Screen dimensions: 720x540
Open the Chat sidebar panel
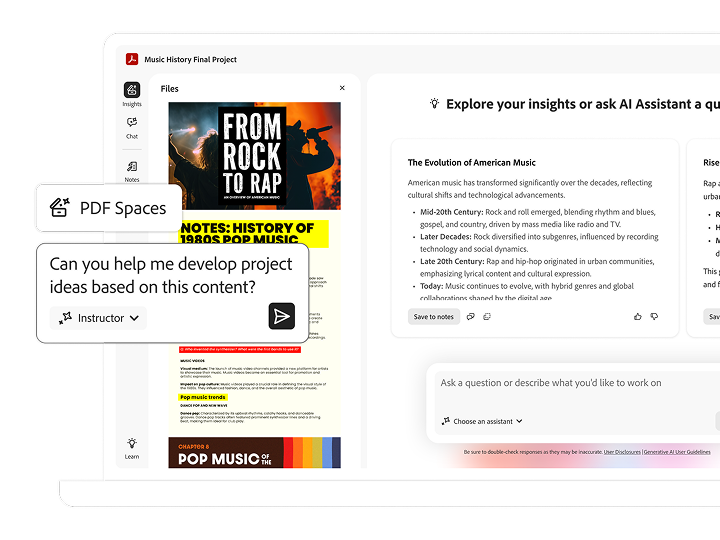tap(132, 128)
